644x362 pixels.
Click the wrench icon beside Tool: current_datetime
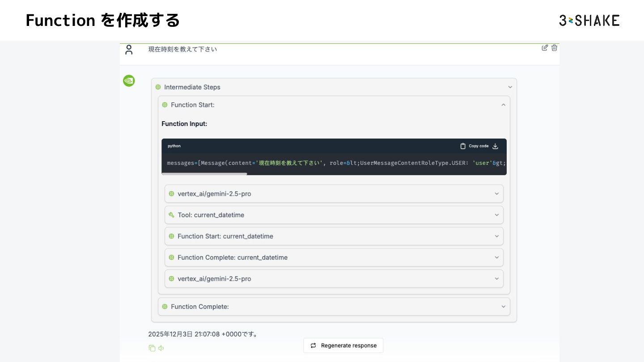(x=171, y=215)
